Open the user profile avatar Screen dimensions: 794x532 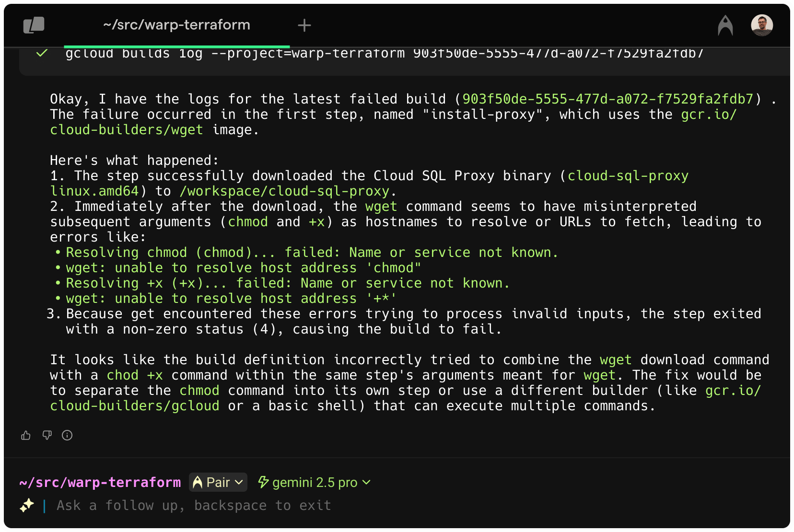(x=761, y=25)
